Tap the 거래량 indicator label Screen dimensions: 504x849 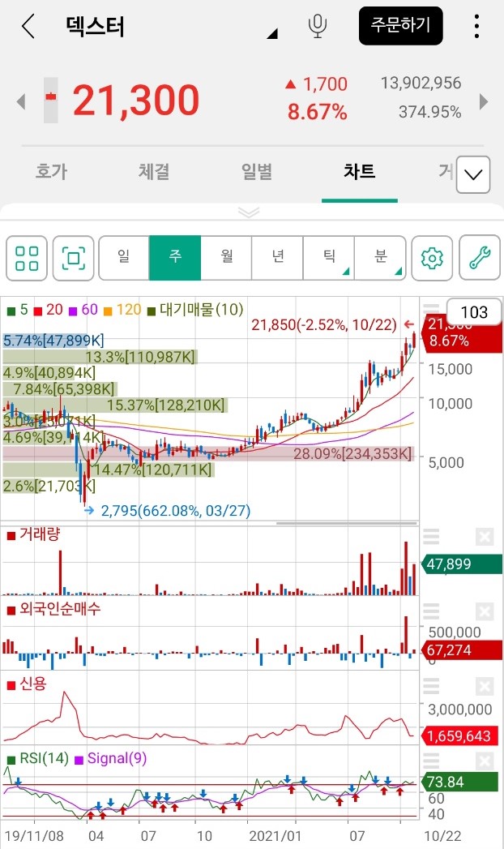point(40,534)
